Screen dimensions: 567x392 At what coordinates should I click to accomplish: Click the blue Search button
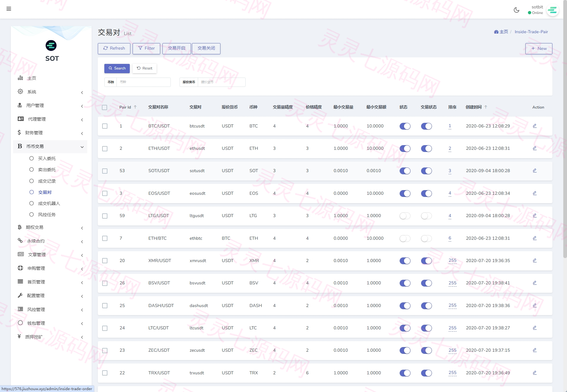(117, 68)
